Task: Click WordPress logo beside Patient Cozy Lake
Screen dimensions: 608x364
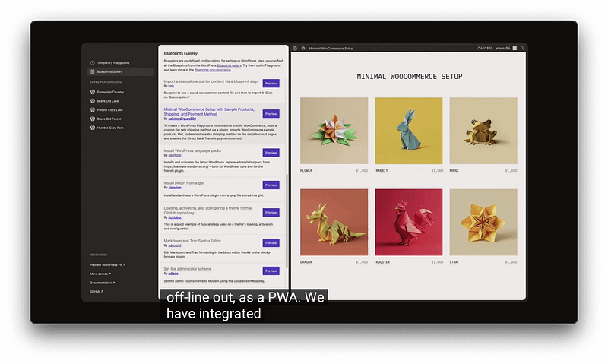Action: (x=92, y=110)
